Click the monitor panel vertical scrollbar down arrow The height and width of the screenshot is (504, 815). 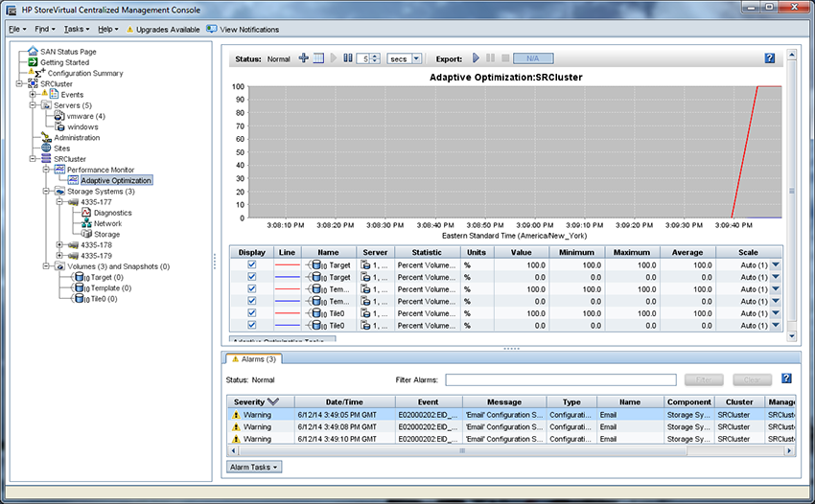click(792, 336)
